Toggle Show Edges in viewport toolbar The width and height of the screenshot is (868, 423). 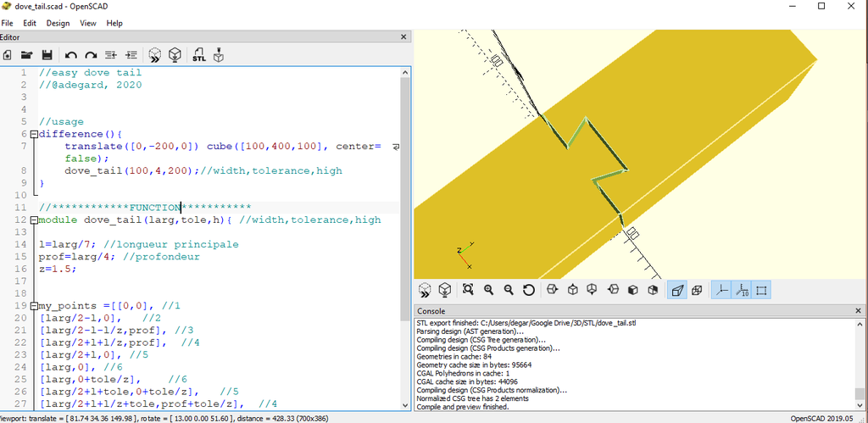click(x=761, y=290)
